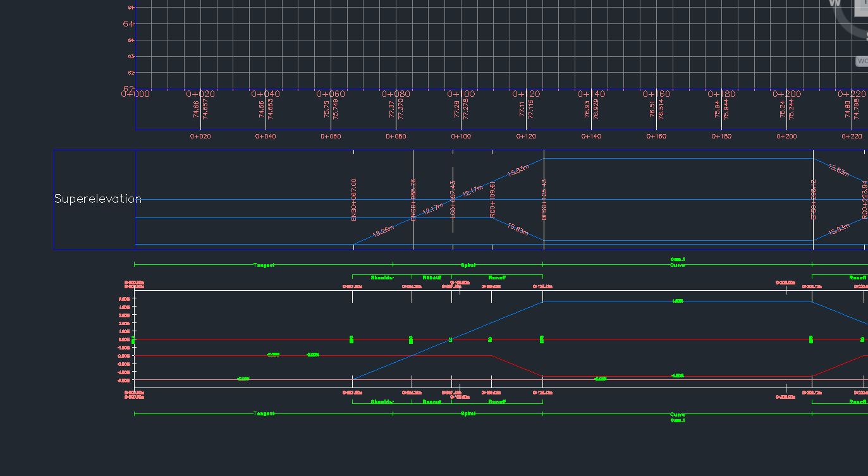Select the 76.929 elevation value
868x476 pixels.
click(596, 109)
